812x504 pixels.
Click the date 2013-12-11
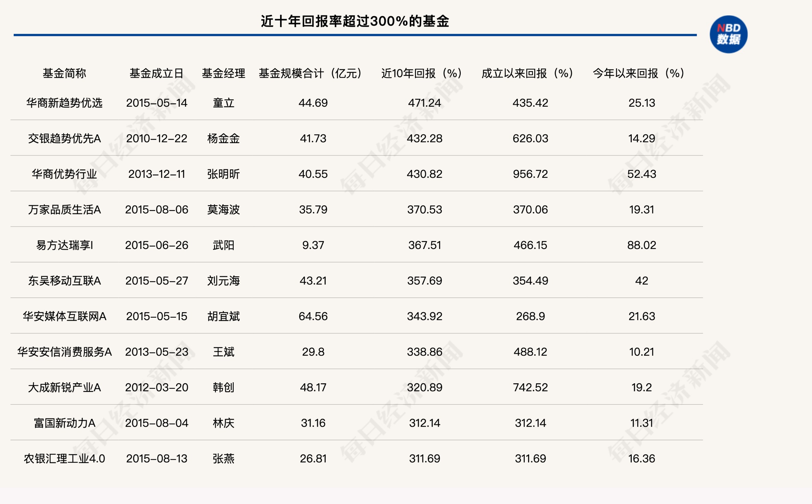click(157, 174)
